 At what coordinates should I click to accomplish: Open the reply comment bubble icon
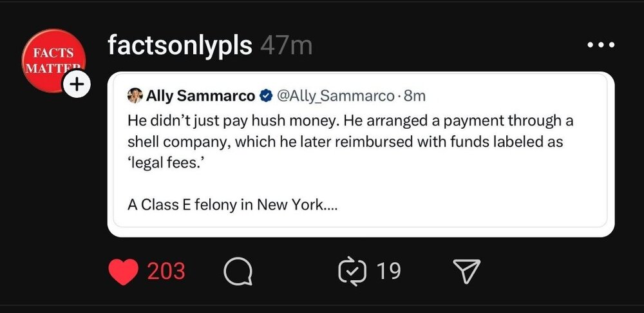[x=238, y=272]
